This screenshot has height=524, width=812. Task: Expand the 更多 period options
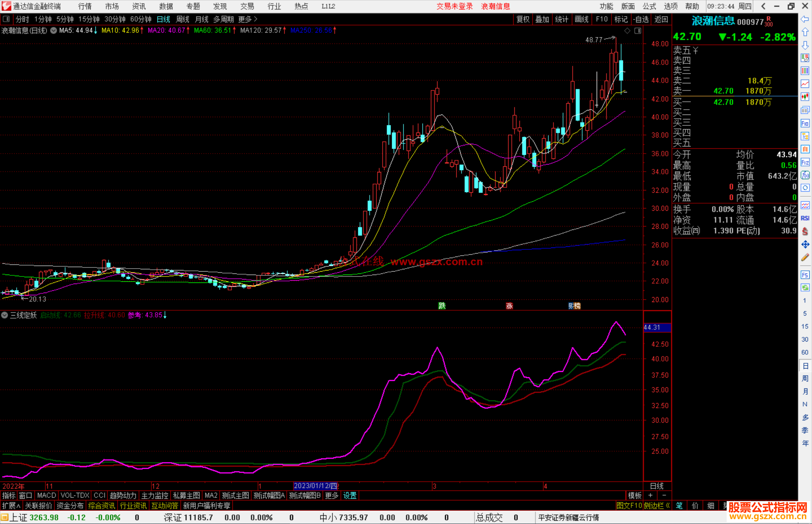[248, 19]
